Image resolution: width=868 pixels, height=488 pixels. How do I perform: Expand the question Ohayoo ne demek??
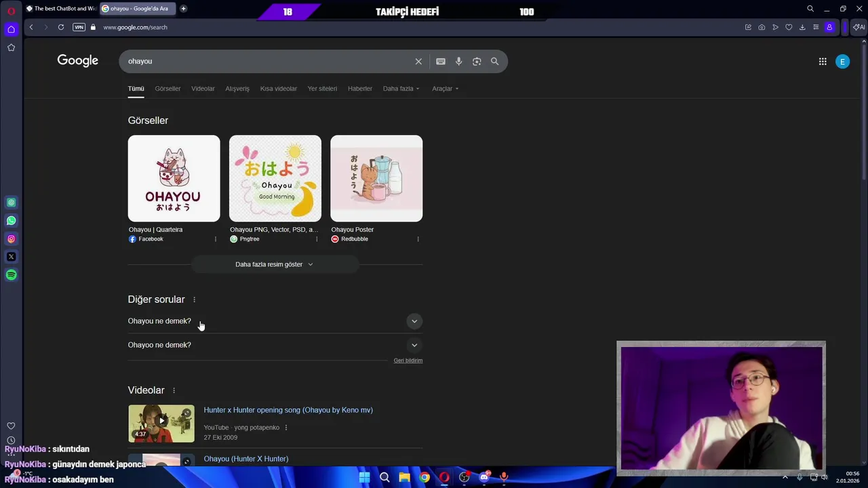point(275,345)
